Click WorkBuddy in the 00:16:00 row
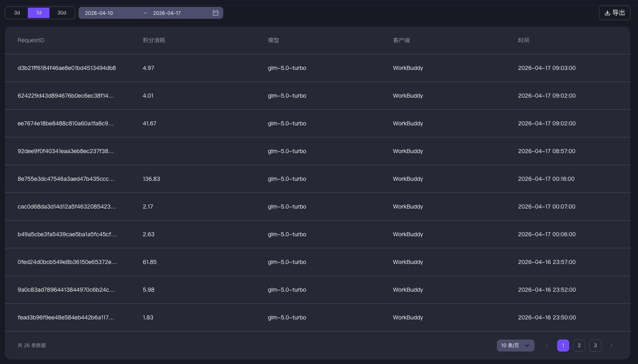The width and height of the screenshot is (638, 364). tap(408, 179)
